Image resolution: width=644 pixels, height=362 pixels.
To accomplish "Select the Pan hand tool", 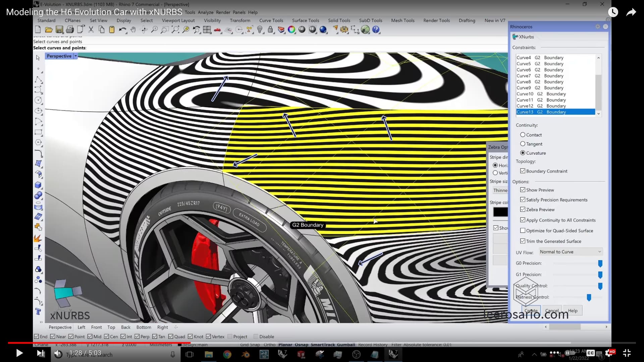I will tap(133, 30).
